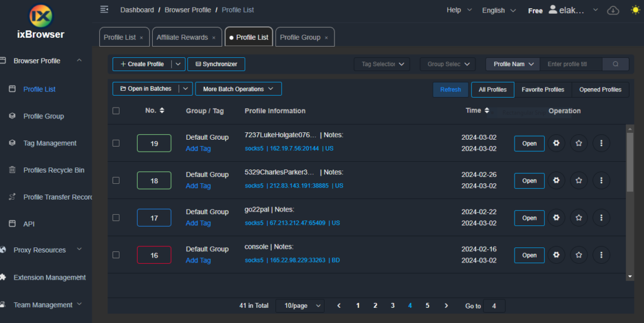Tick the checkbox for profile 19
The image size is (644, 323).
(116, 144)
